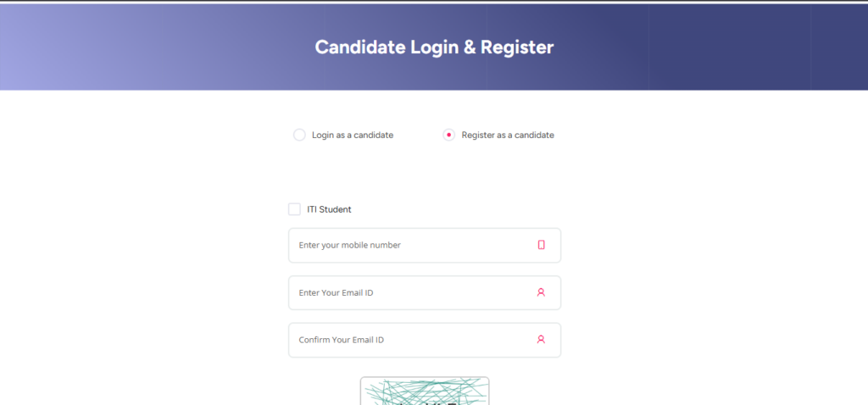Click the purple header banner's left edge
Screen dimensions: 868x405
click(7, 47)
